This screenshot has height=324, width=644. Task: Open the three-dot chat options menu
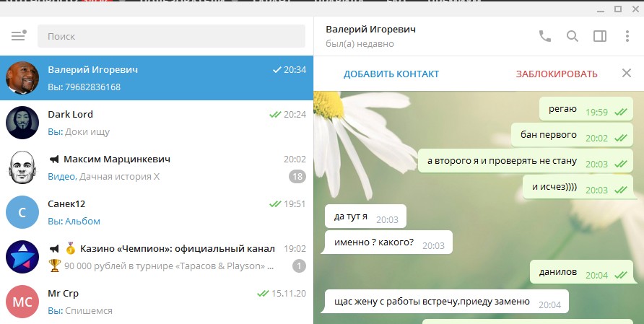[x=627, y=36]
